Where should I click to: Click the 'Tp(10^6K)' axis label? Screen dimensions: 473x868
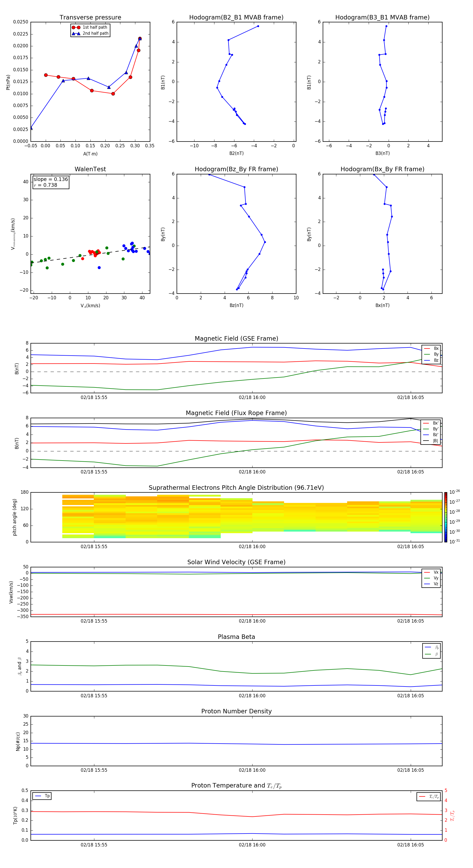[x=15, y=815]
